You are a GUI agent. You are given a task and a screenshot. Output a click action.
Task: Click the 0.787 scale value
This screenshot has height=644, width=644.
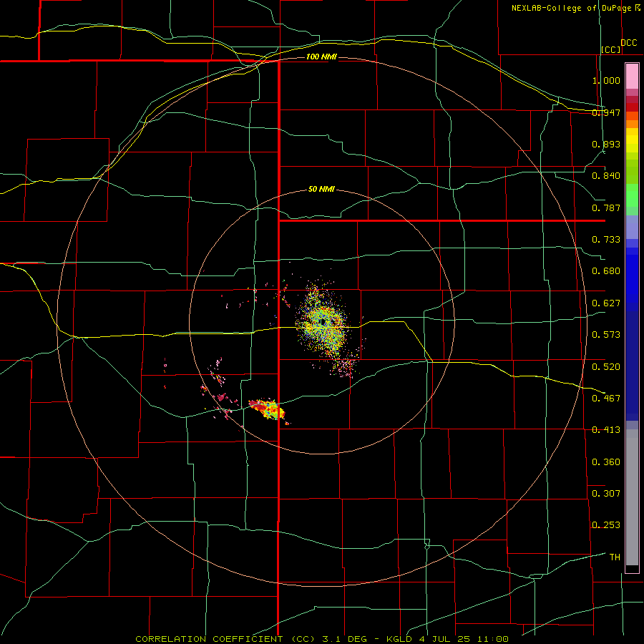[606, 208]
